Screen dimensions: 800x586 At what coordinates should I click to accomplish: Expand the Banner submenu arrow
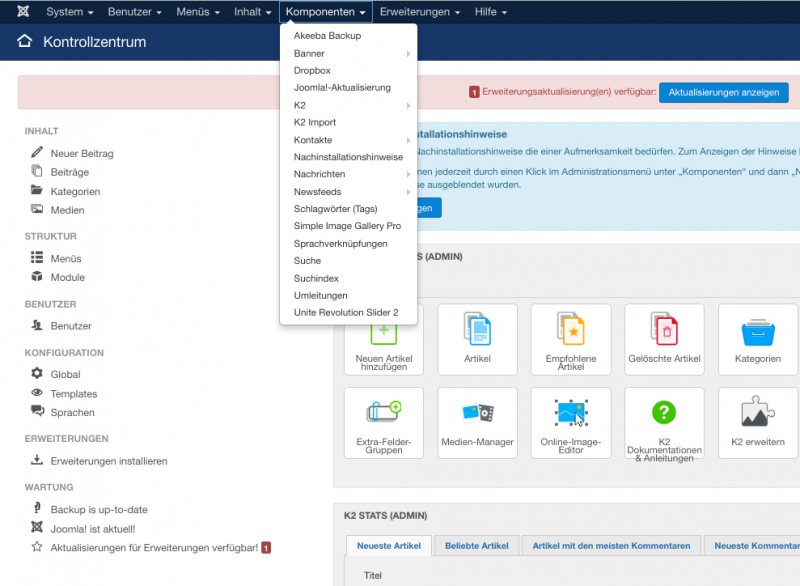(408, 54)
